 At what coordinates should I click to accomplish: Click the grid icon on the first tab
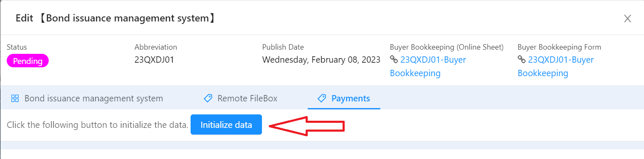[x=15, y=98]
